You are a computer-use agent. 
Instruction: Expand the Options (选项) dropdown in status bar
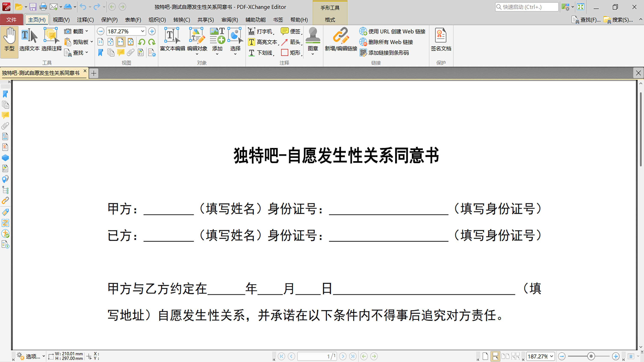(x=44, y=356)
